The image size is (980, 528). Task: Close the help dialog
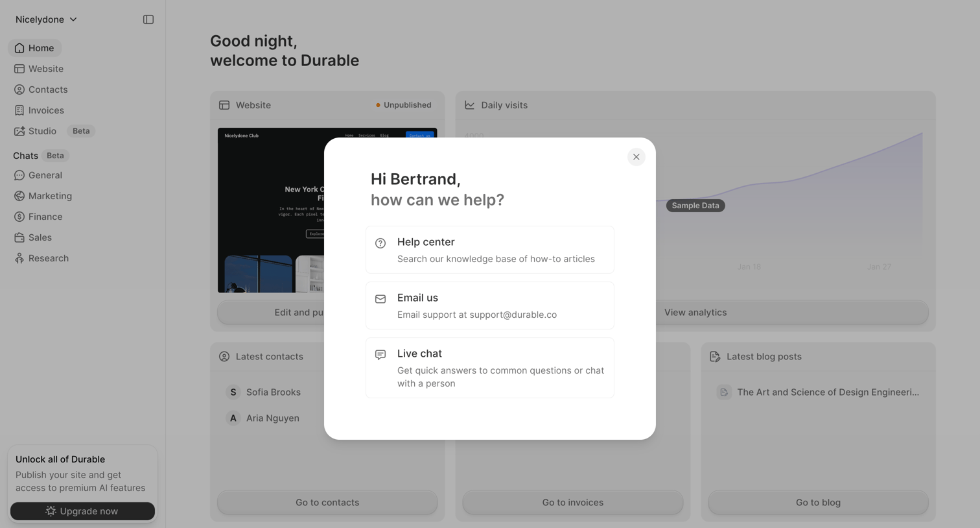pyautogui.click(x=636, y=157)
